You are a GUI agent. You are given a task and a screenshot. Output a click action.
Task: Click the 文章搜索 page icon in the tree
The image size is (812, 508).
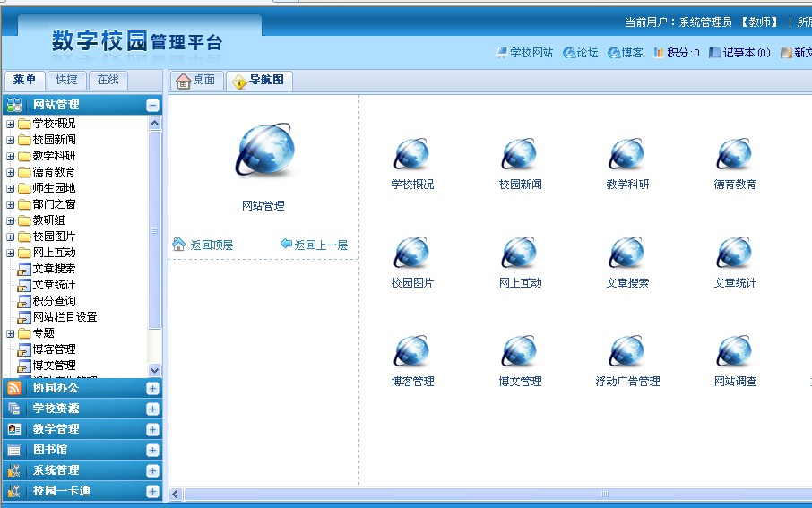click(24, 270)
